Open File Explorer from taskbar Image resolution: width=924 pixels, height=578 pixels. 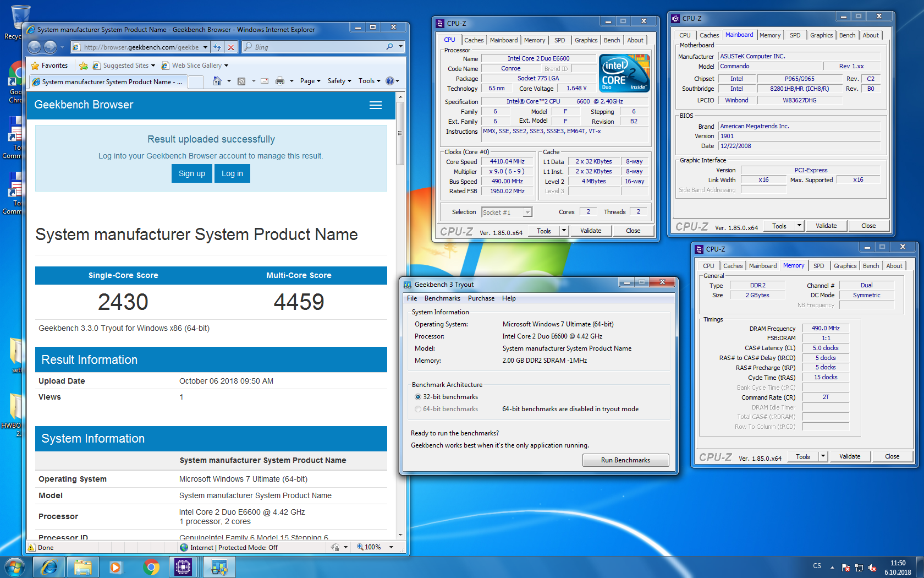(x=83, y=567)
